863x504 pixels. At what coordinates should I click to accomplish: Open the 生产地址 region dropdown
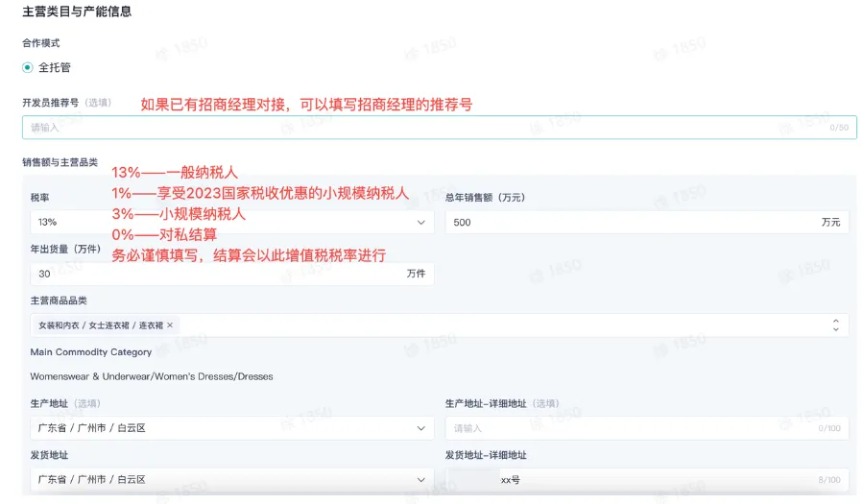point(232,428)
